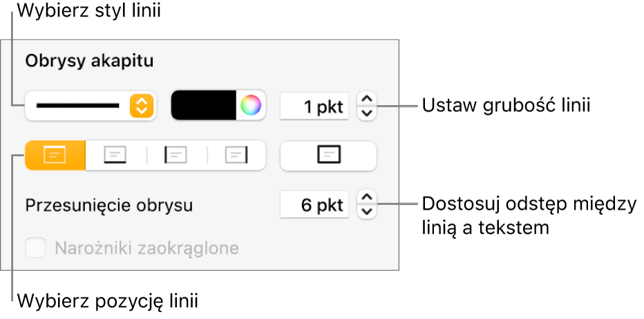This screenshot has height=319, width=644.
Task: Apply border on all sides of paragraph
Action: point(328,156)
